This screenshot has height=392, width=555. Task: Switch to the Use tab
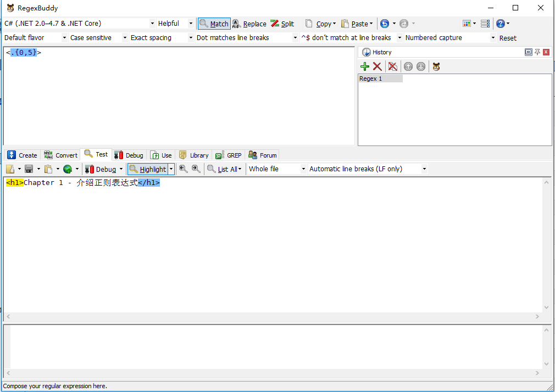[x=161, y=155]
